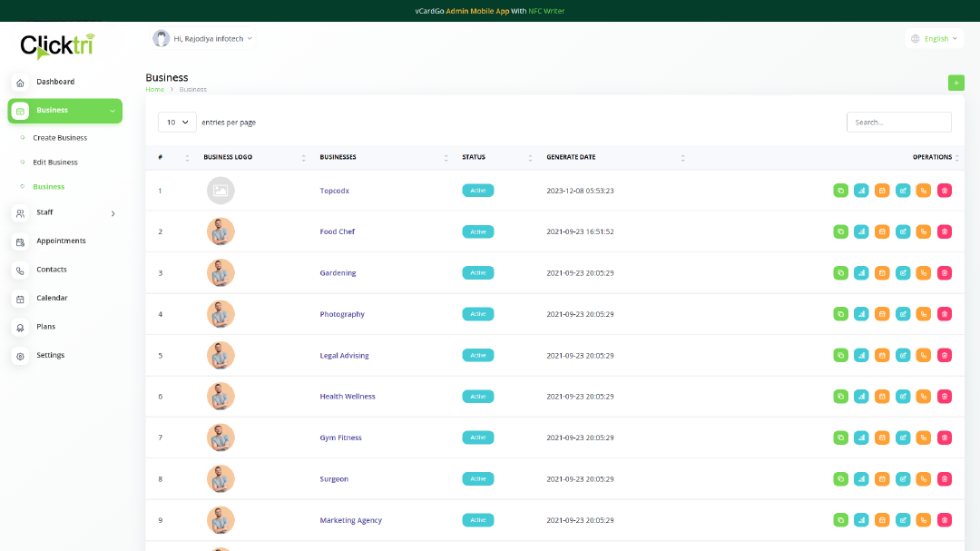
Task: Delete Health Wellness using red trash icon
Action: [x=945, y=397]
